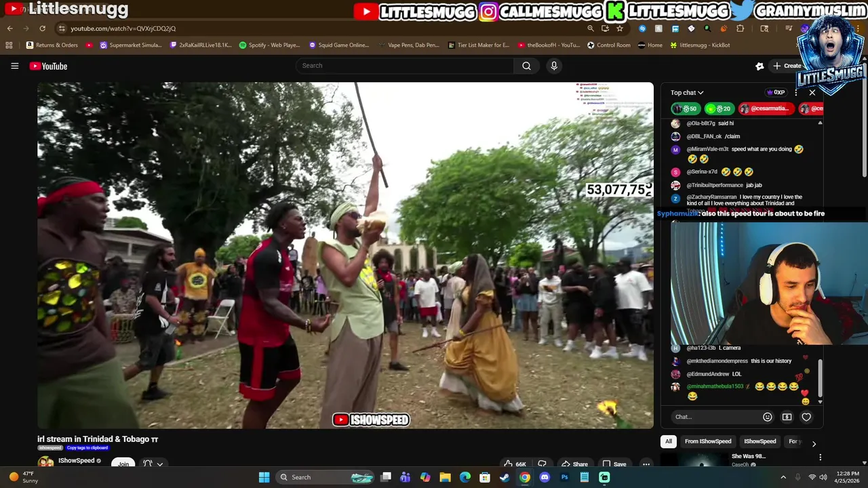This screenshot has height=488, width=868.
Task: Open Photoshop from the taskbar
Action: click(x=564, y=477)
